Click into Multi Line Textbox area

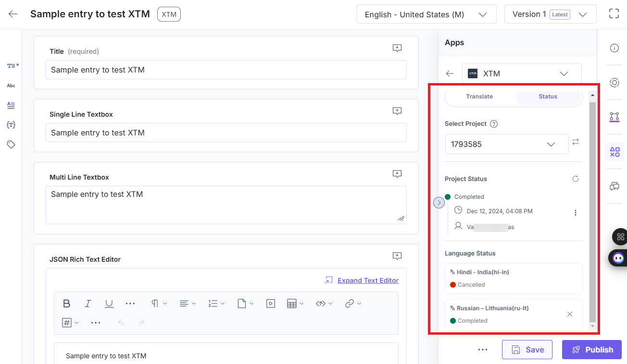226,205
